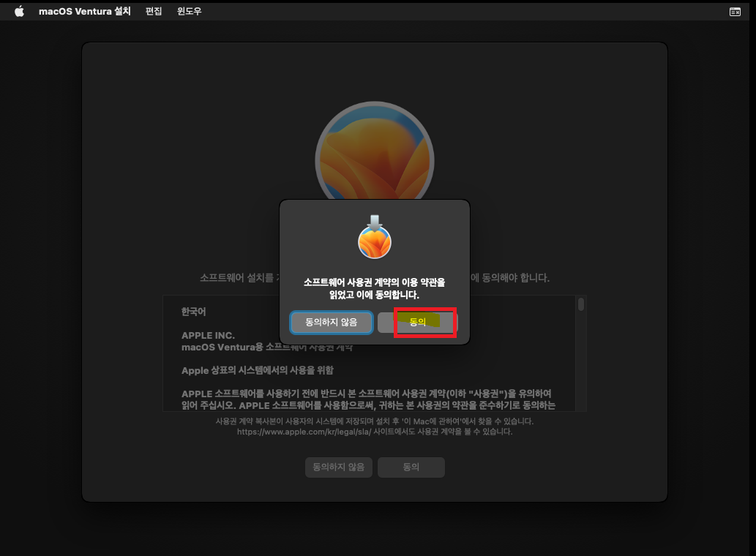Click the apple.com/kr/legal/sla URL text
Screen dimensions: 756x556
pos(304,432)
